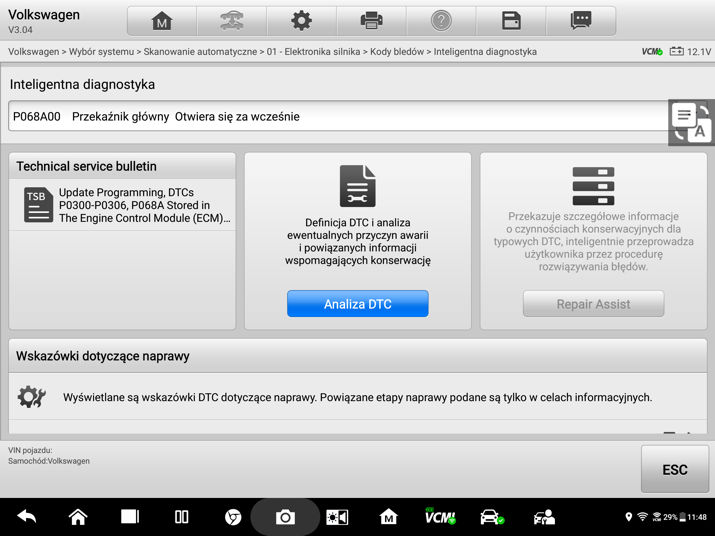Image resolution: width=715 pixels, height=536 pixels.
Task: Select Skanowanie automatyczne breadcrumb
Action: click(200, 52)
